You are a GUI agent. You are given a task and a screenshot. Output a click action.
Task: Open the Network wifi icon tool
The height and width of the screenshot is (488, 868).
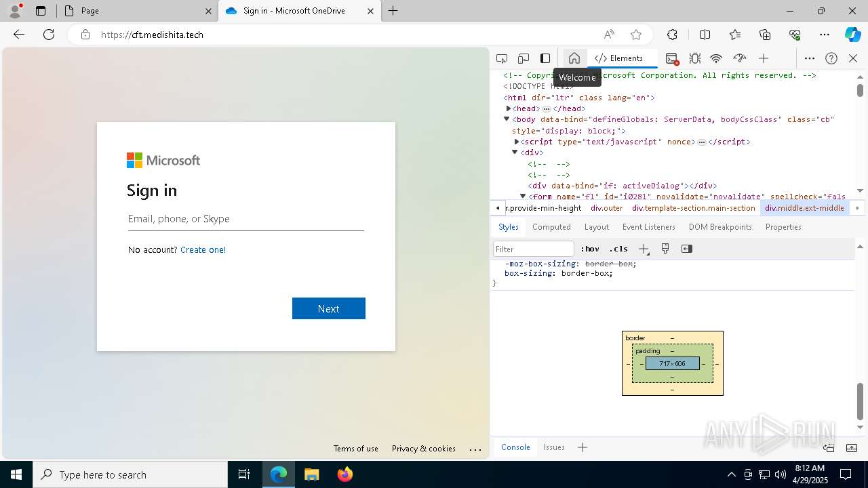click(x=717, y=58)
